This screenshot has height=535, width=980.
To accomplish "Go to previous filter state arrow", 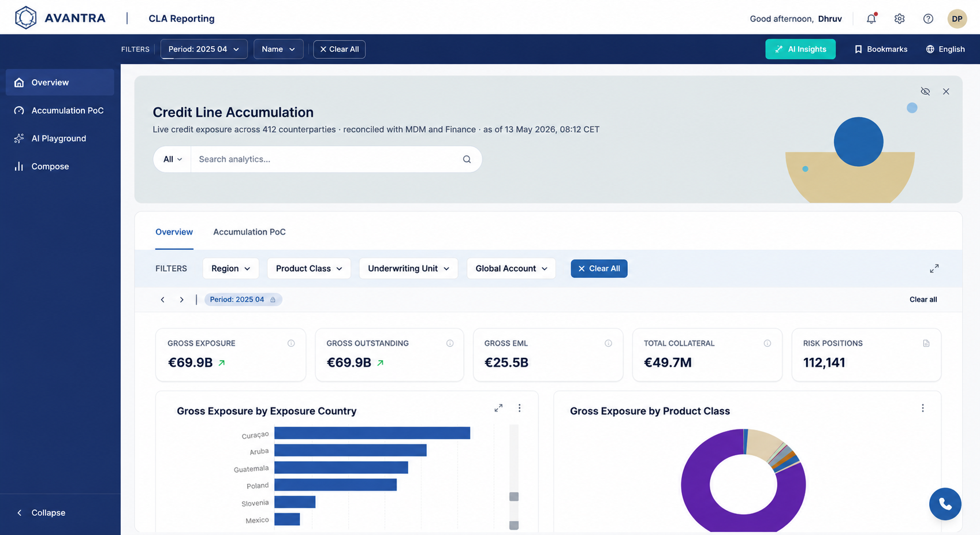I will tap(163, 300).
